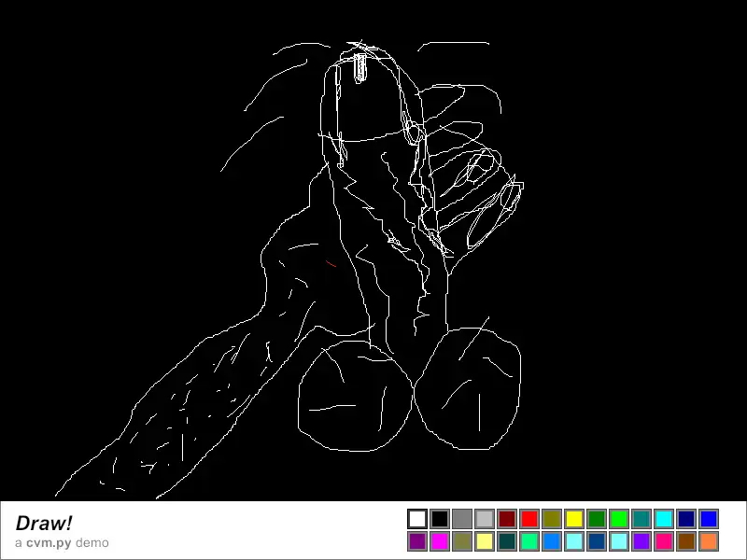The width and height of the screenshot is (747, 560).
Task: Select the dark navy swatch
Action: pyautogui.click(x=686, y=519)
